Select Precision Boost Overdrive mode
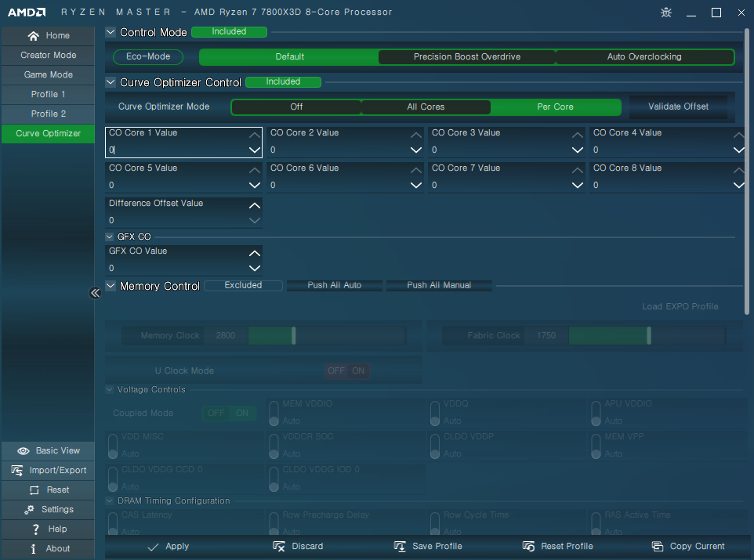 click(467, 56)
